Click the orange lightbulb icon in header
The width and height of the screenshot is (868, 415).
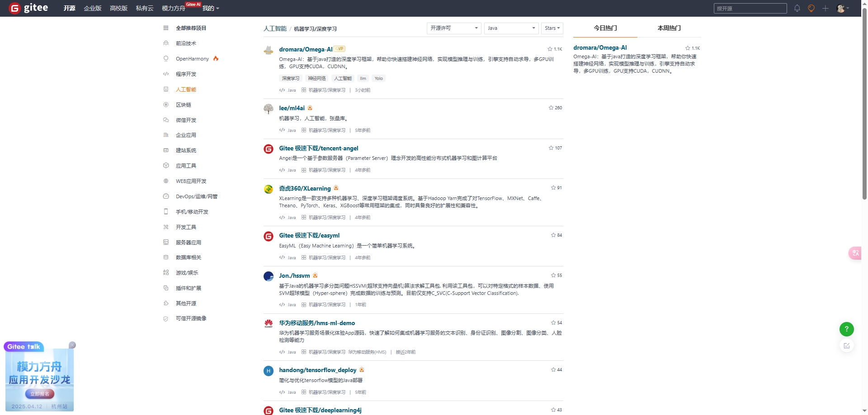coord(811,8)
